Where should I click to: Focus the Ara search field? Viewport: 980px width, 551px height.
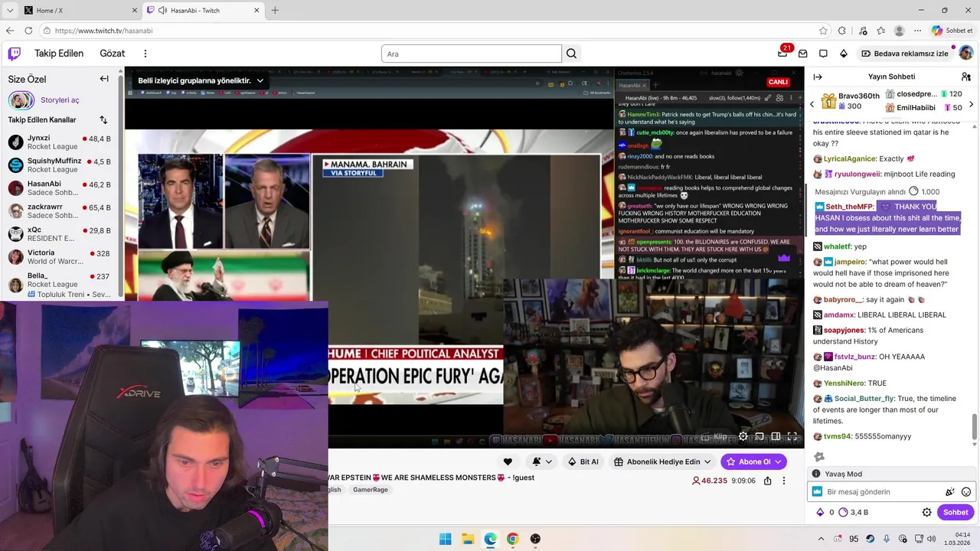click(472, 54)
